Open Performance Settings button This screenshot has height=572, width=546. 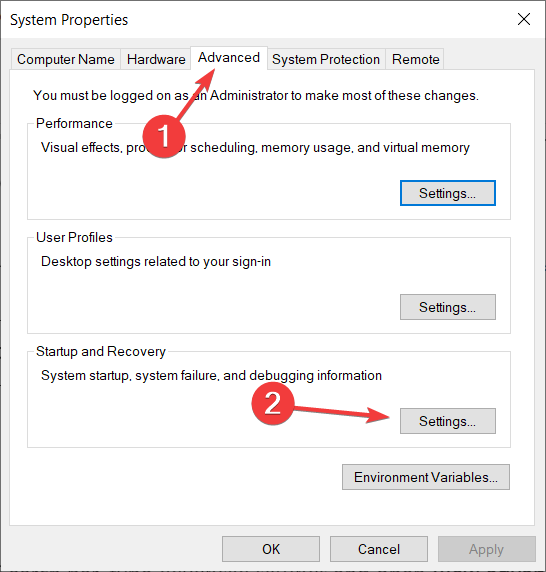448,193
